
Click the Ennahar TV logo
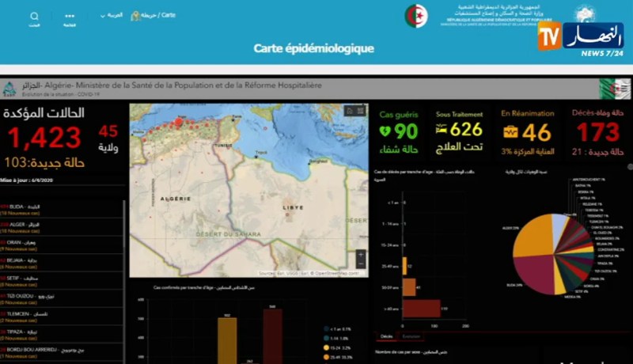click(x=581, y=37)
